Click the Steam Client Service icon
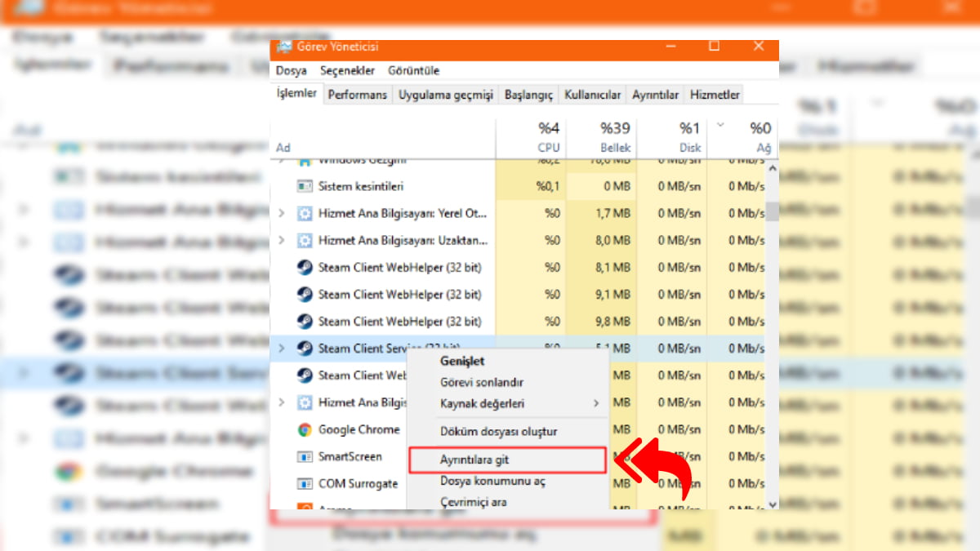The width and height of the screenshot is (980, 551). click(304, 348)
